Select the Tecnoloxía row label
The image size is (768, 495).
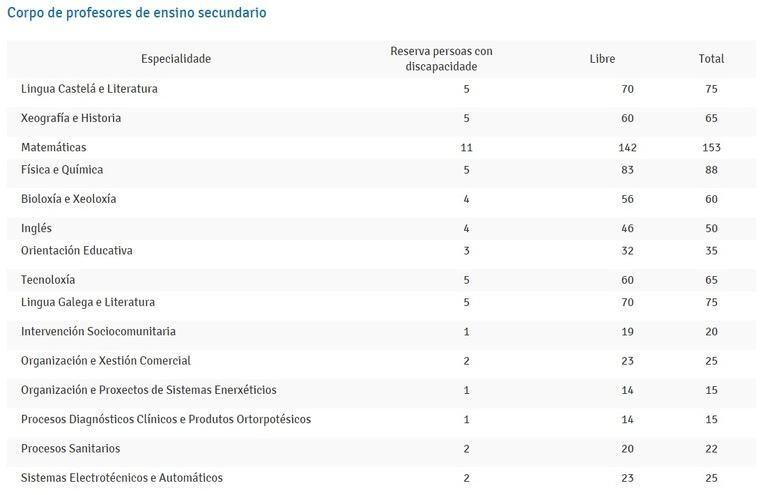[48, 280]
